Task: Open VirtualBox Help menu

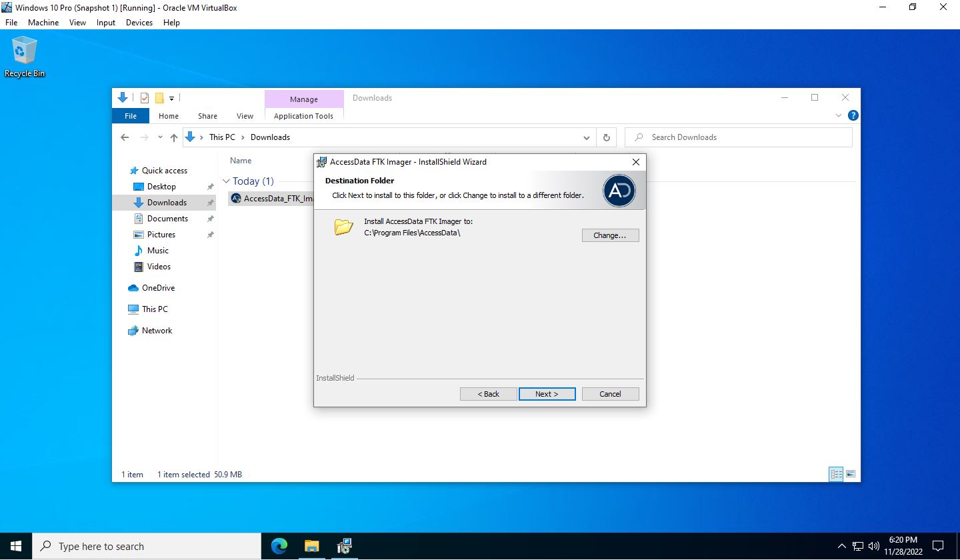Action: 171,22
